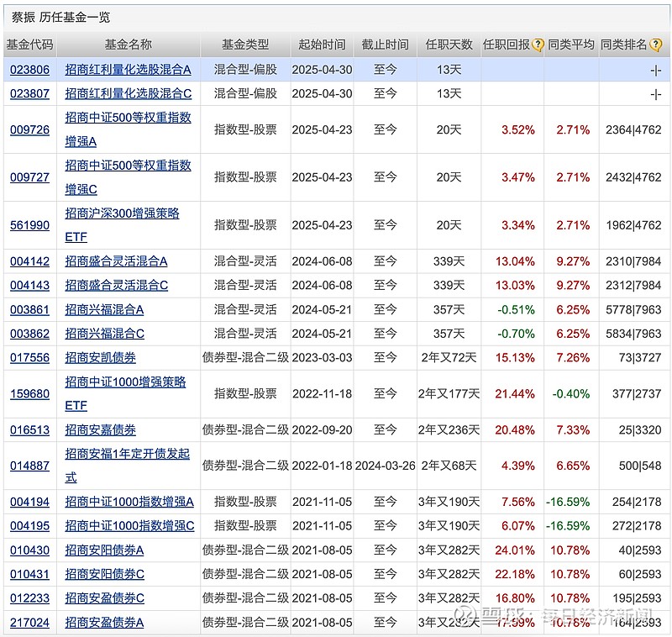Select the -0.51% return value
This screenshot has height=637, width=672.
(516, 310)
